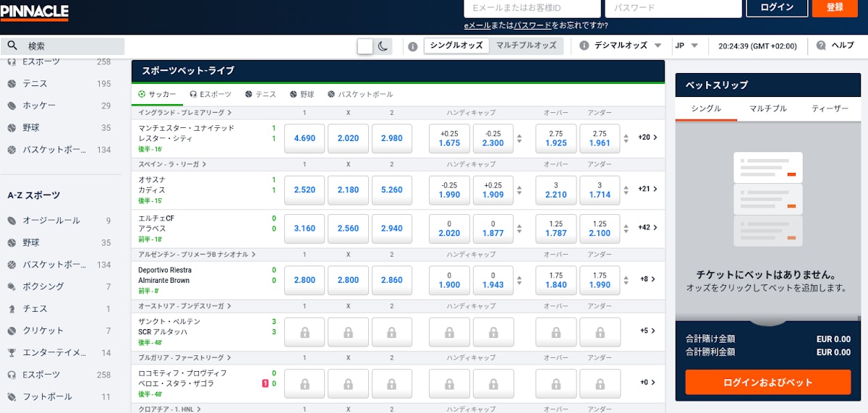Open フットボール in A-Z sports
This screenshot has height=413, width=868.
tap(59, 397)
